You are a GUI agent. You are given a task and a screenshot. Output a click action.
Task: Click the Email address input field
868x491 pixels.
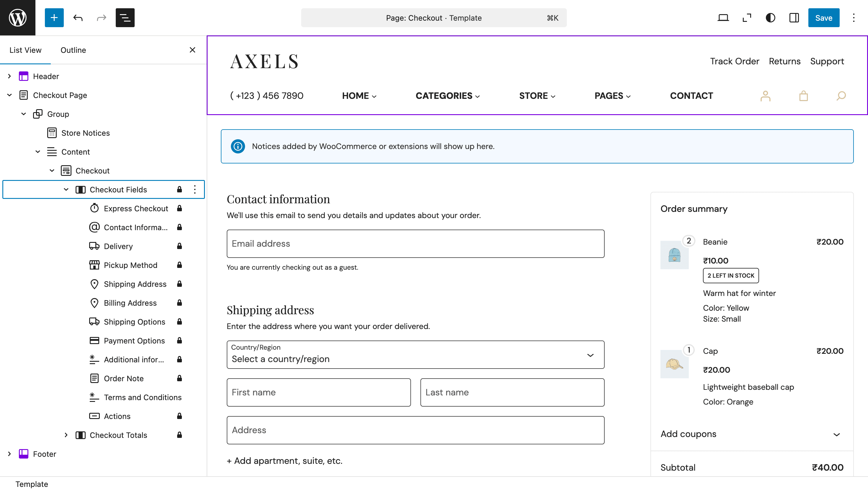(x=415, y=243)
